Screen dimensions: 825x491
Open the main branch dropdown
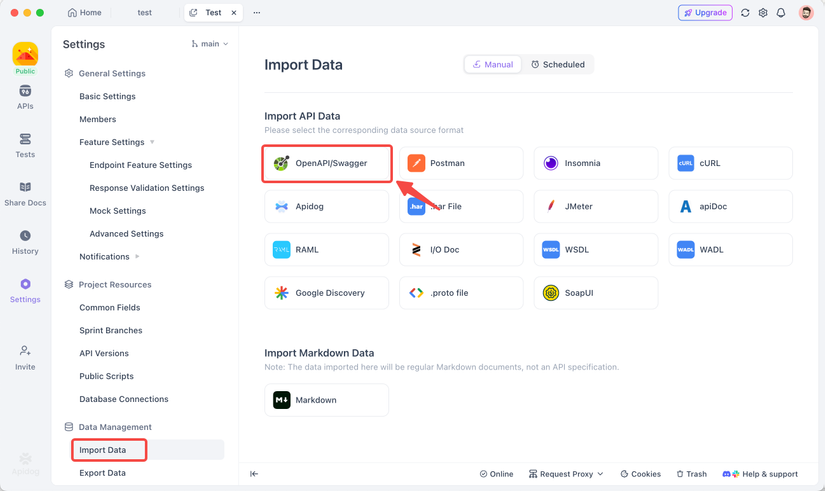click(210, 44)
